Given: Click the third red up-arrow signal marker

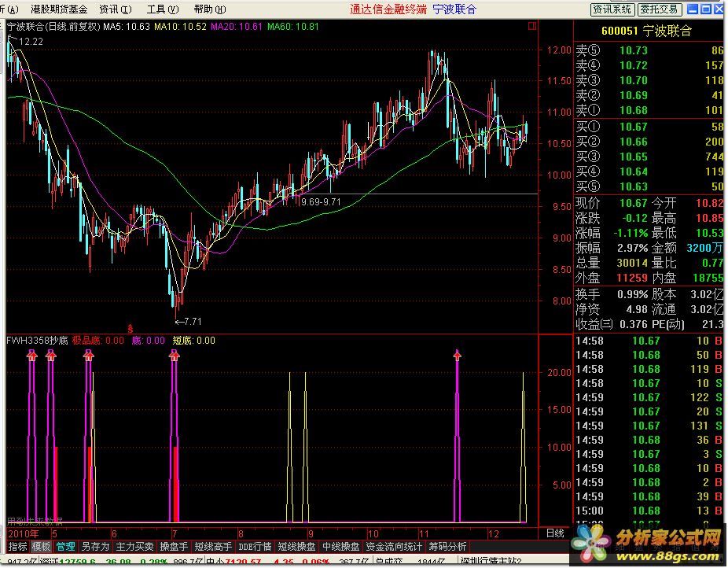Looking at the screenshot, I should click(88, 356).
